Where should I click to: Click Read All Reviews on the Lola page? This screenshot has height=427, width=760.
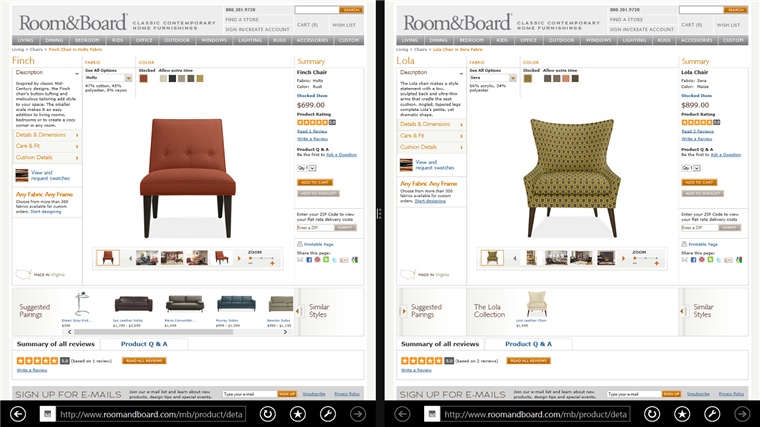tap(528, 361)
